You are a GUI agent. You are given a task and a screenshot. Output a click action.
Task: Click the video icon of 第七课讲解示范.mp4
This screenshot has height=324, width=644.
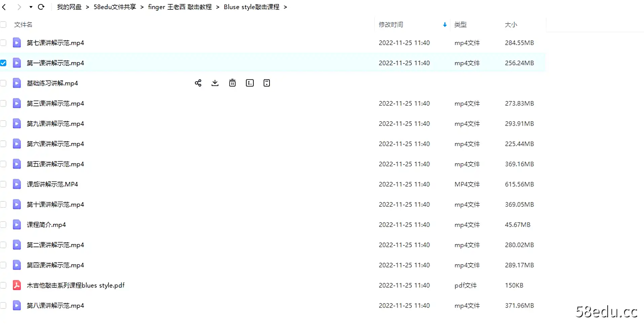17,43
